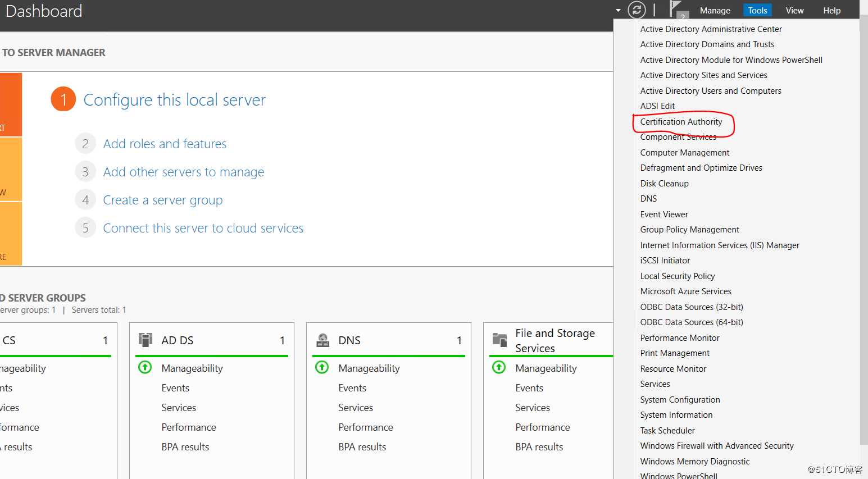The image size is (868, 479).
Task: Click Events in AD DS tile
Action: pos(175,388)
